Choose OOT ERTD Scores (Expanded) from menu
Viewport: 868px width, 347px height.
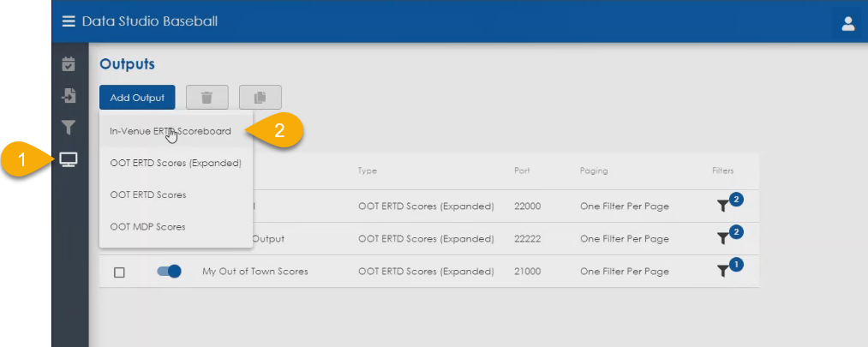click(x=175, y=163)
